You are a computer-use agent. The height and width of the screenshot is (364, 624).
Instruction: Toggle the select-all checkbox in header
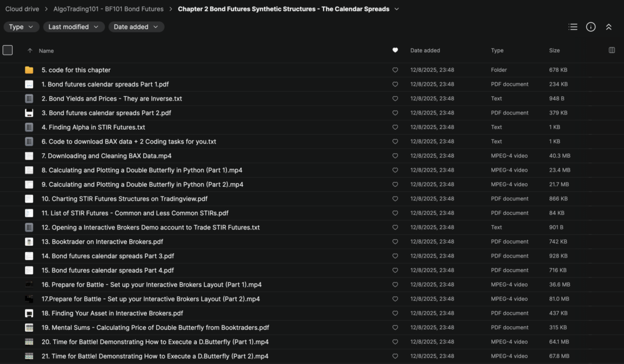[8, 51]
